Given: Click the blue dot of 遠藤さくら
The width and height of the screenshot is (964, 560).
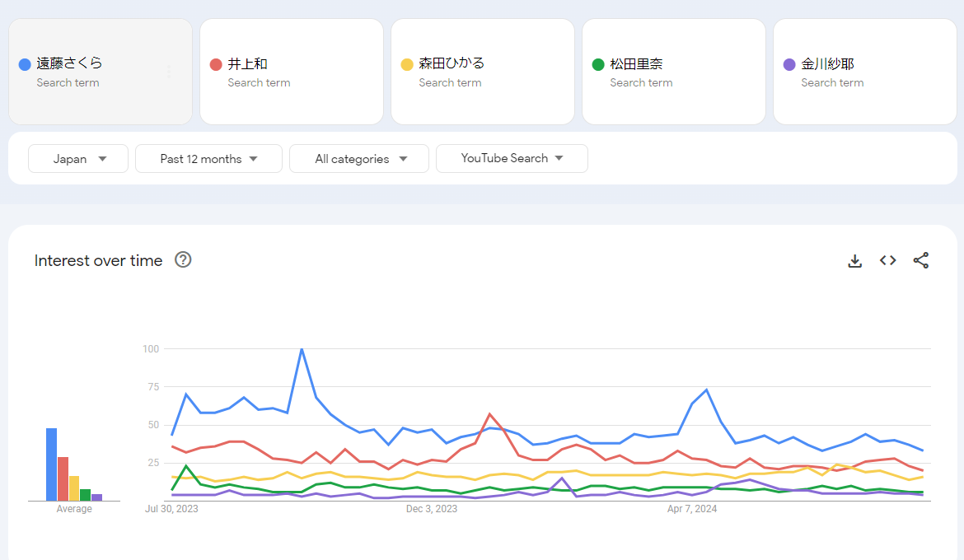Looking at the screenshot, I should tap(25, 64).
